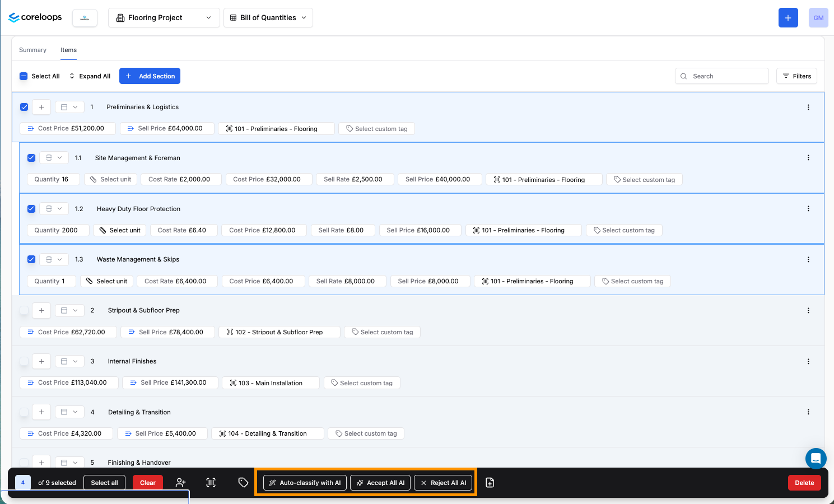834x504 pixels.
Task: Uncheck the Heavy Duty Floor Protection checkbox
Action: (x=31, y=209)
